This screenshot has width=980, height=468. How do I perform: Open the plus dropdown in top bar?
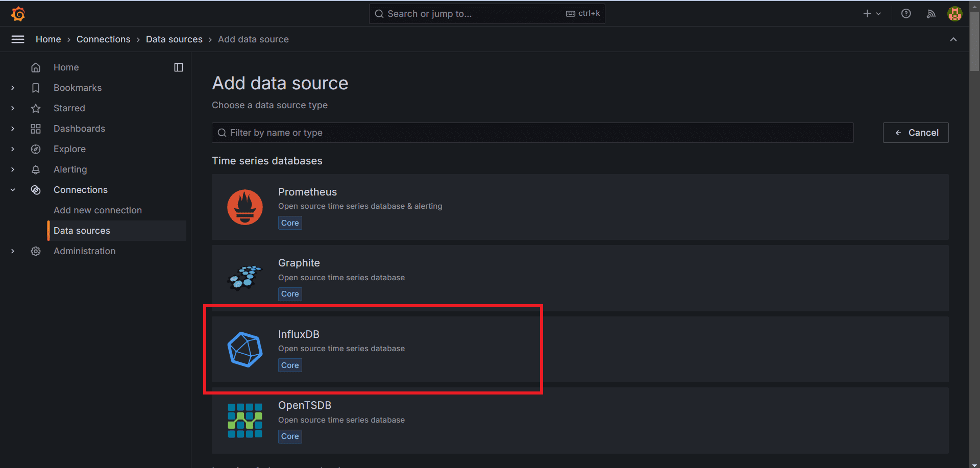(871, 14)
